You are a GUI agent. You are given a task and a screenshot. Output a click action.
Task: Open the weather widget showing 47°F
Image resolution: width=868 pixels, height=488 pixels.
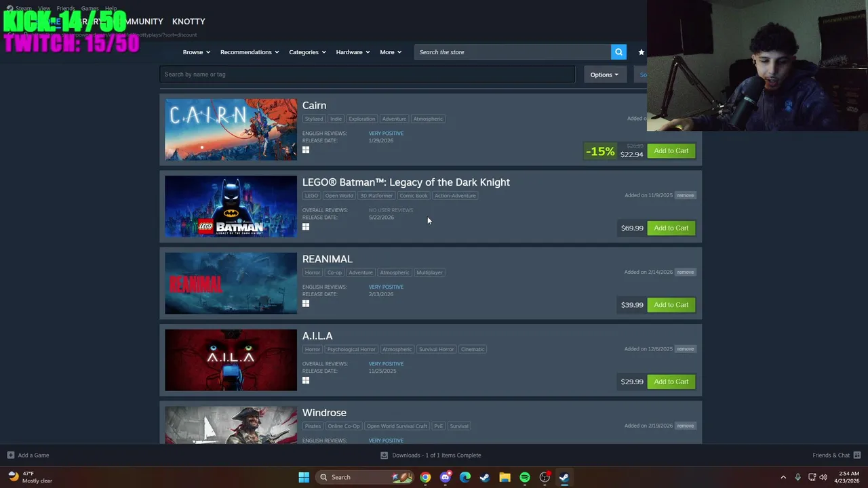click(x=31, y=477)
